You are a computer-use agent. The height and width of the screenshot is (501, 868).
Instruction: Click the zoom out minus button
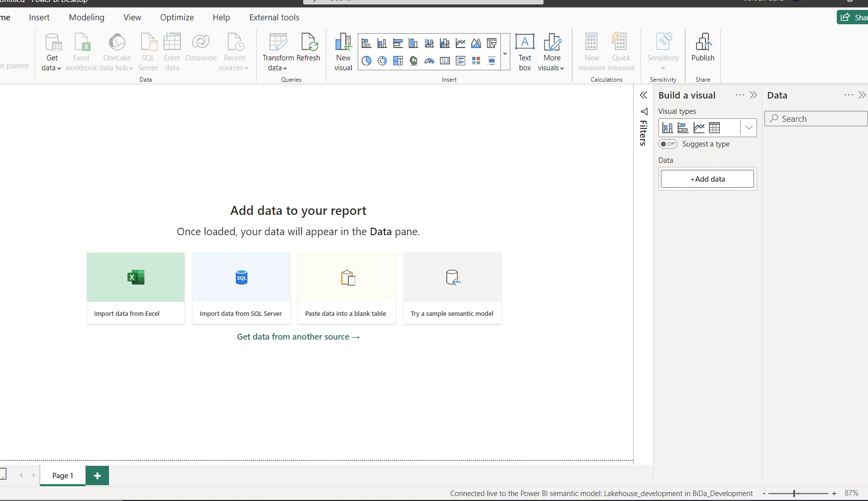coord(764,494)
